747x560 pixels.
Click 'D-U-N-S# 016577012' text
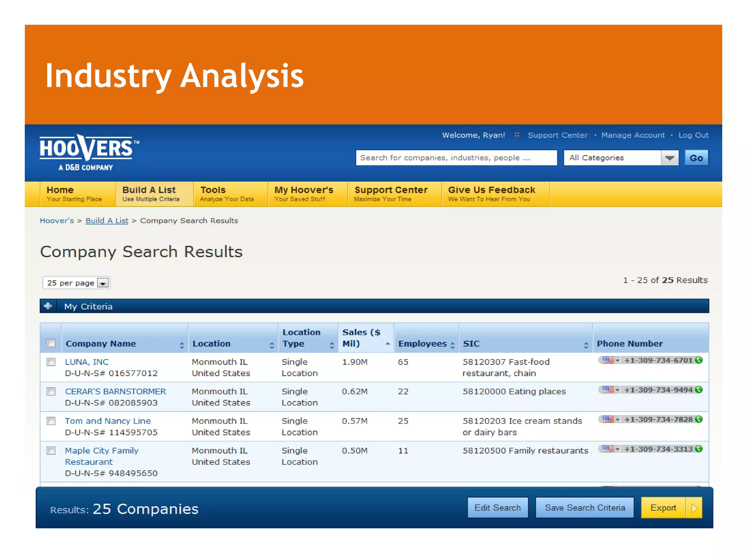coord(111,373)
